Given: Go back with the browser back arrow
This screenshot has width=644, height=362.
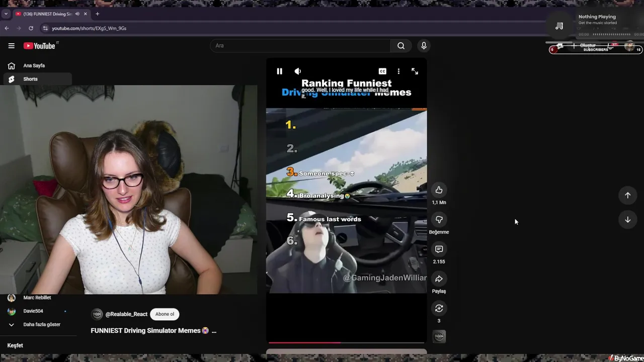Looking at the screenshot, I should [x=7, y=28].
